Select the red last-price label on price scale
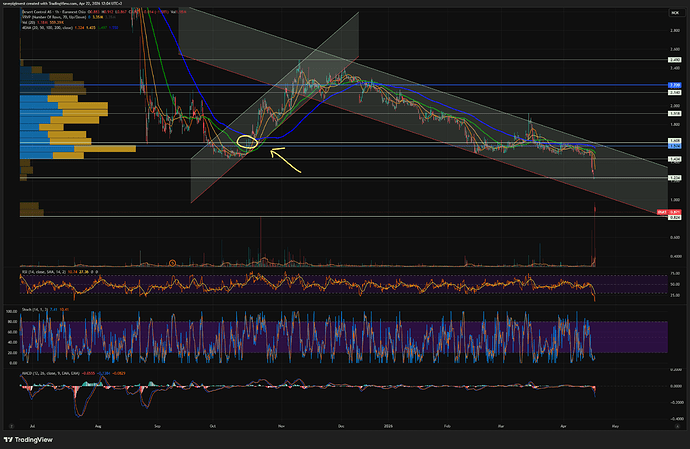Screen dimensions: 690x449 point(668,212)
